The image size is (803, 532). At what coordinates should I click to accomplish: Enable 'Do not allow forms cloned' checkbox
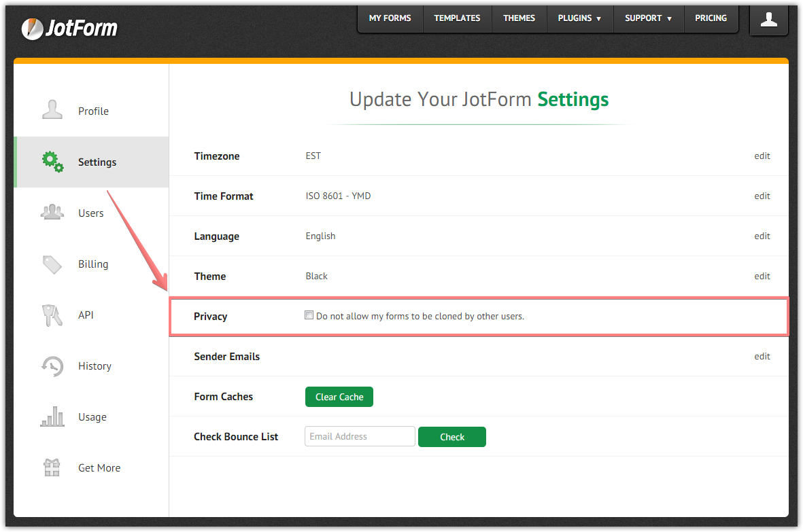click(309, 315)
